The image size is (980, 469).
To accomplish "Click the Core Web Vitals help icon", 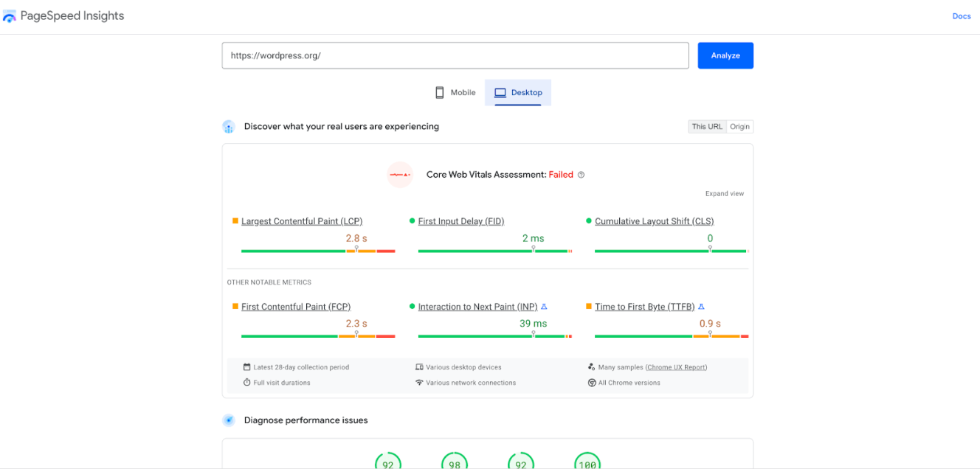I will tap(582, 175).
